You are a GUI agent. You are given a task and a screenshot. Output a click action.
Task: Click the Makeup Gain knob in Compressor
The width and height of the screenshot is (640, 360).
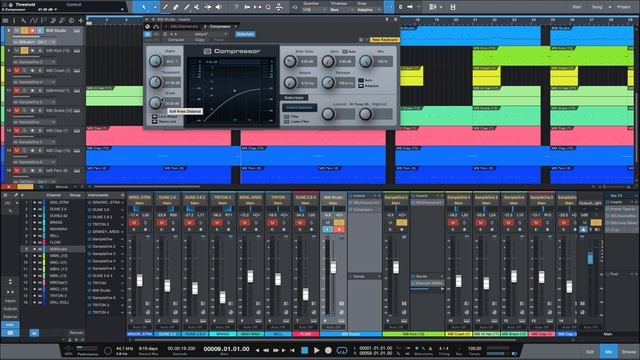[x=328, y=61]
